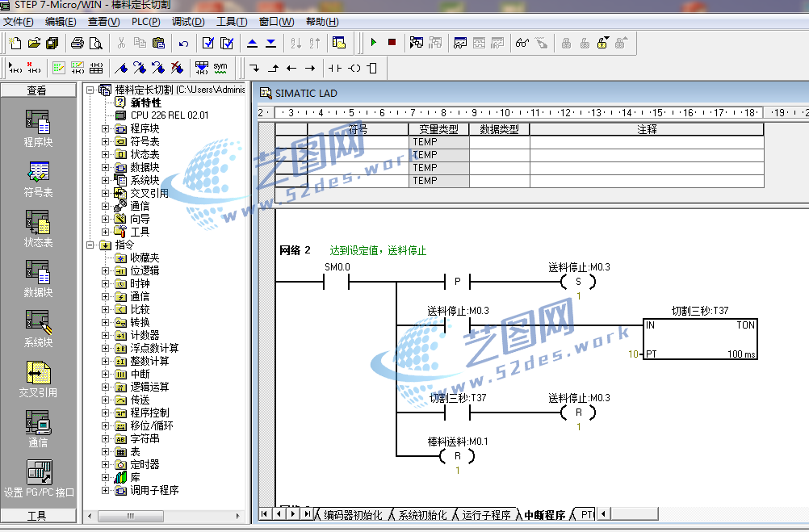The image size is (809, 532).
Task: Click the Save project icon
Action: pos(52,43)
